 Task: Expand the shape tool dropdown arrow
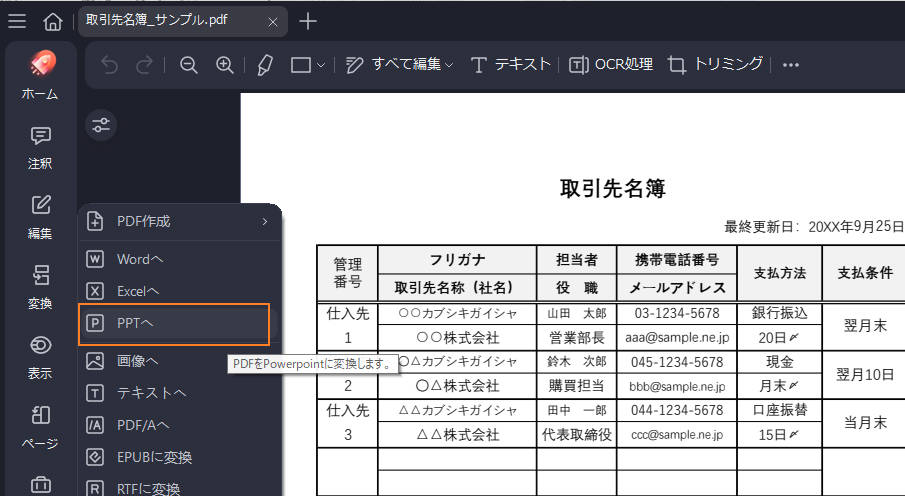tap(321, 65)
